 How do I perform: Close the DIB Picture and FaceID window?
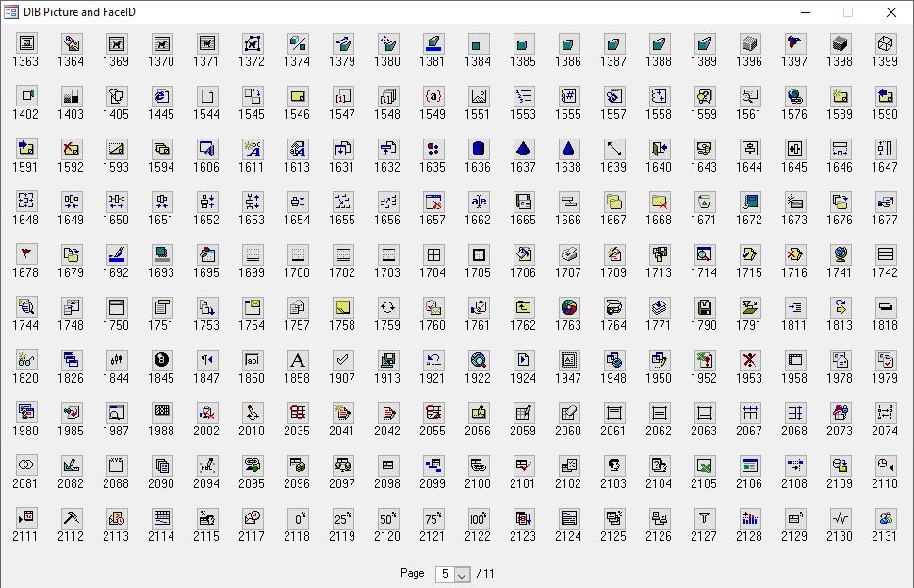[x=891, y=12]
